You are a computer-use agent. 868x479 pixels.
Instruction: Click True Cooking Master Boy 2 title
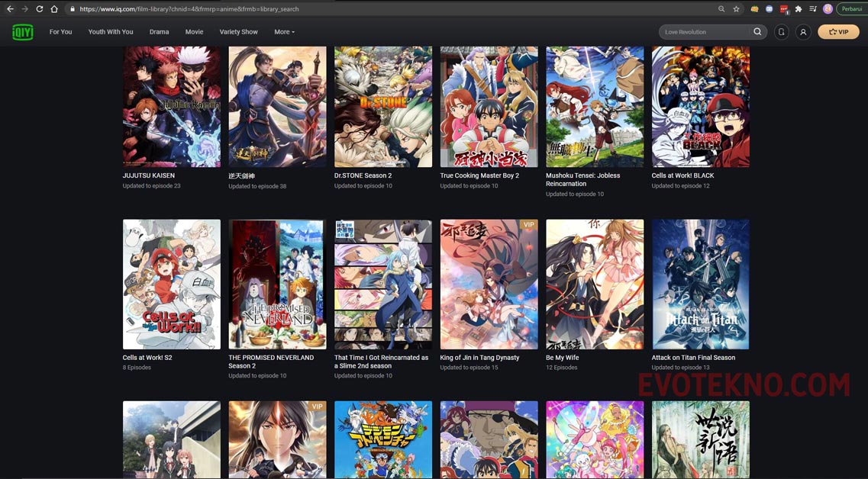[x=479, y=175]
